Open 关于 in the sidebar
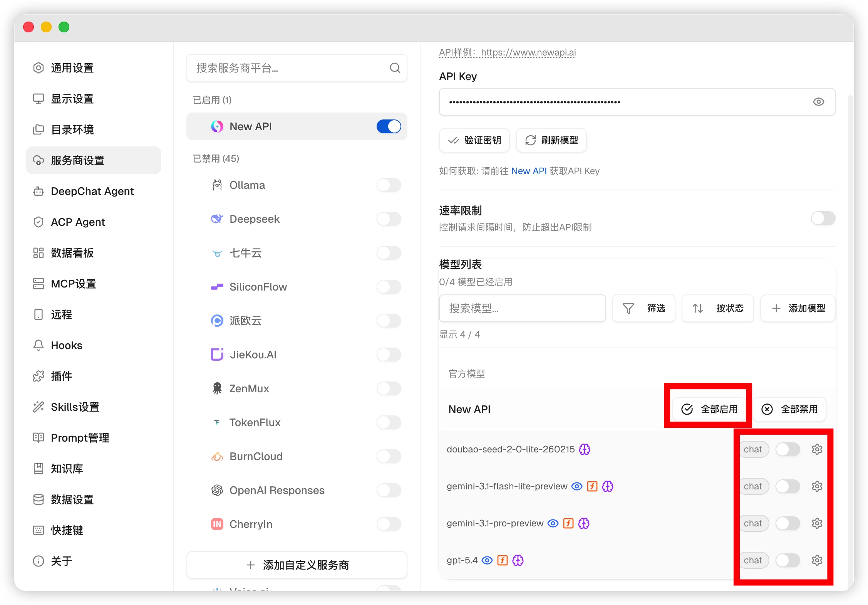 pyautogui.click(x=94, y=561)
